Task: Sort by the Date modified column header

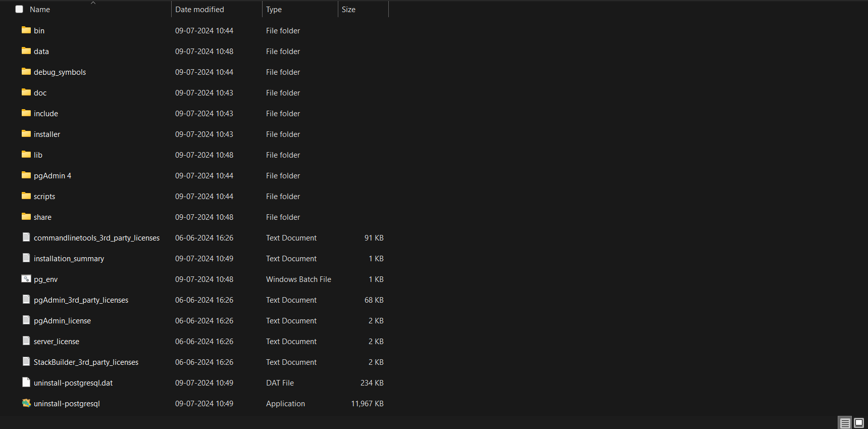Action: pos(199,10)
